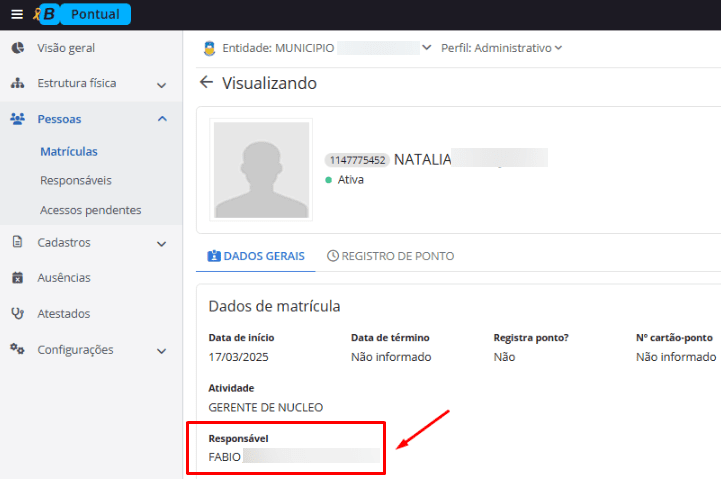Collapse the Pessoas submenu chevron
Viewport: 721px width, 479px height.
point(162,119)
